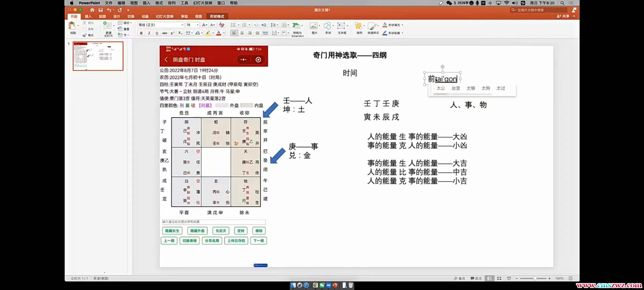
Task: Switch to the Design (设计) ribbon tab
Action: click(x=117, y=16)
